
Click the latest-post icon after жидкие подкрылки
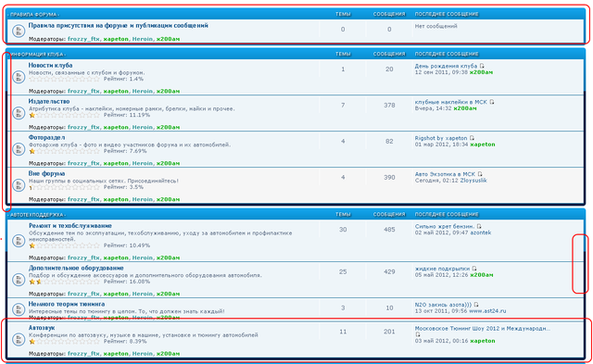(474, 269)
